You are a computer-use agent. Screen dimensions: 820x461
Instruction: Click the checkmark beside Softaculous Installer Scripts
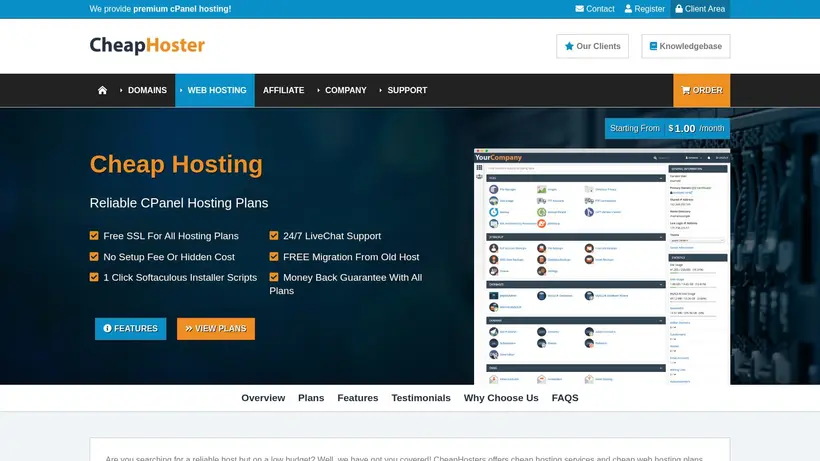point(94,277)
